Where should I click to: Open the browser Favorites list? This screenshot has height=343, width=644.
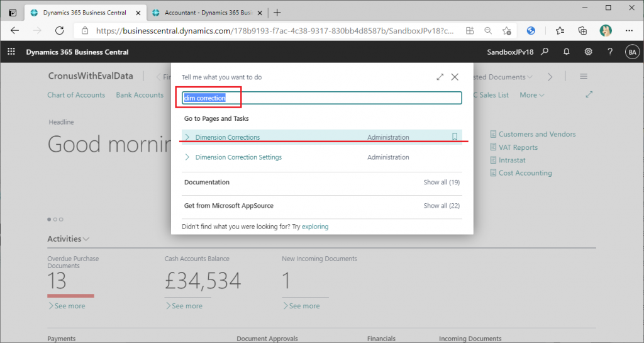point(560,30)
